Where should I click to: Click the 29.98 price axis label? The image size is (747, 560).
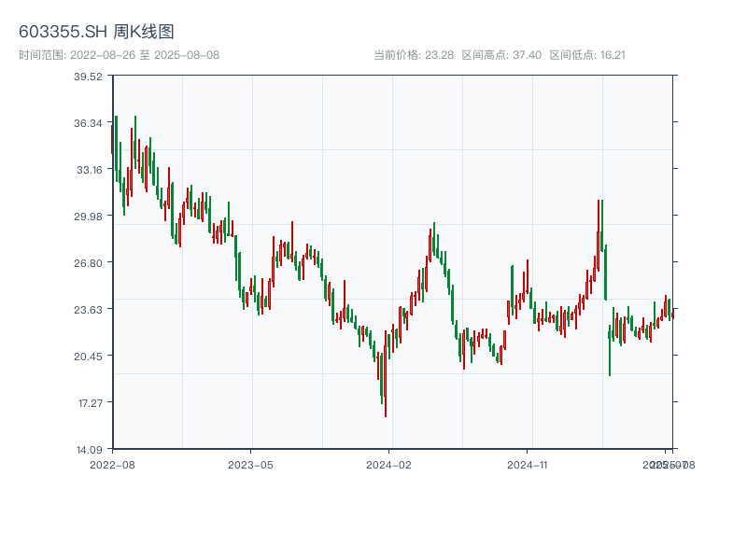(x=89, y=217)
